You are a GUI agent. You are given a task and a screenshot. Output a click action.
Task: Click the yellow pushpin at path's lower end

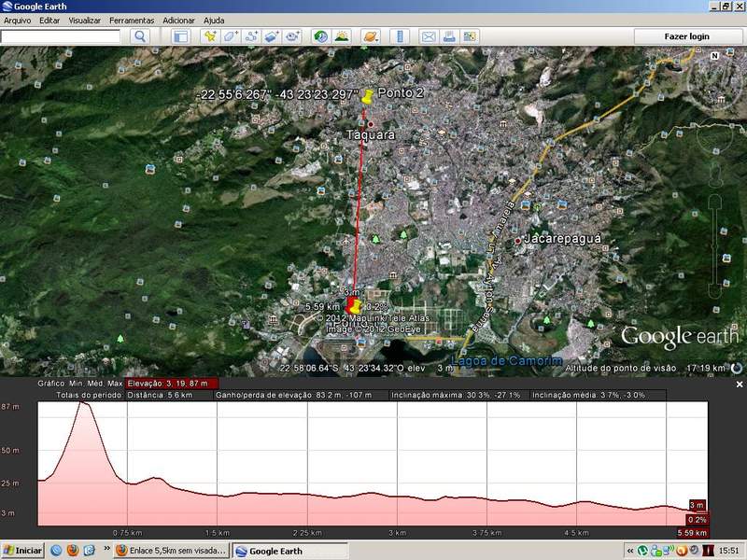click(x=355, y=307)
